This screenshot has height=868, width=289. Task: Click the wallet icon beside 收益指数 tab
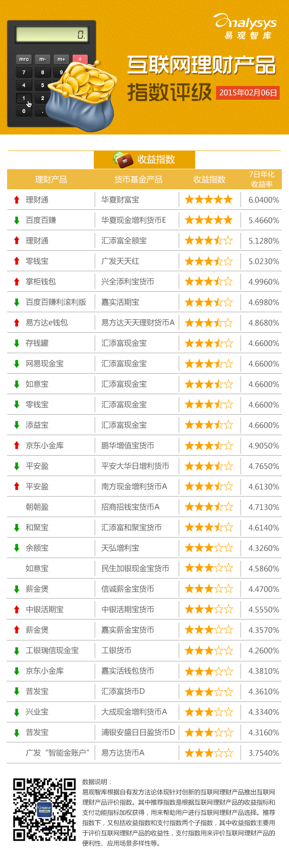click(124, 159)
